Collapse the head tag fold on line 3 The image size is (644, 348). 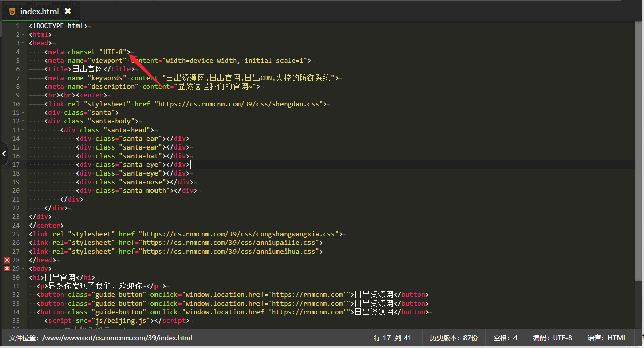[x=23, y=43]
